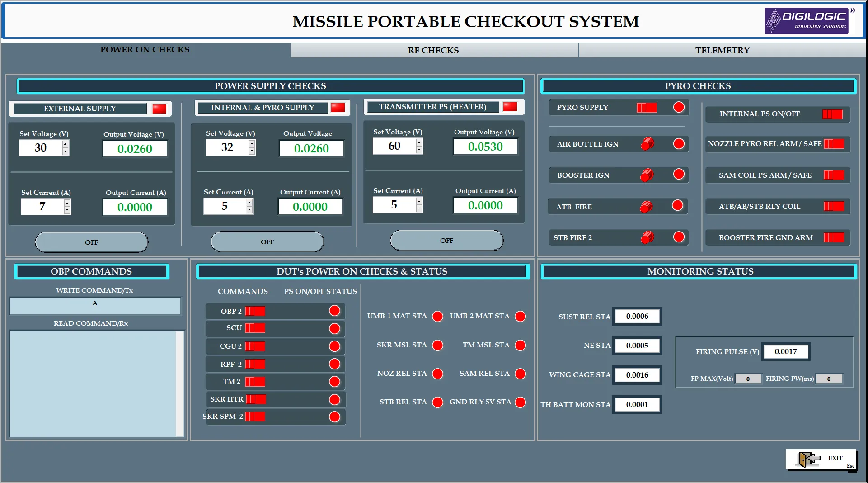Click the EXIT button
This screenshot has height=483, width=868.
pos(821,459)
